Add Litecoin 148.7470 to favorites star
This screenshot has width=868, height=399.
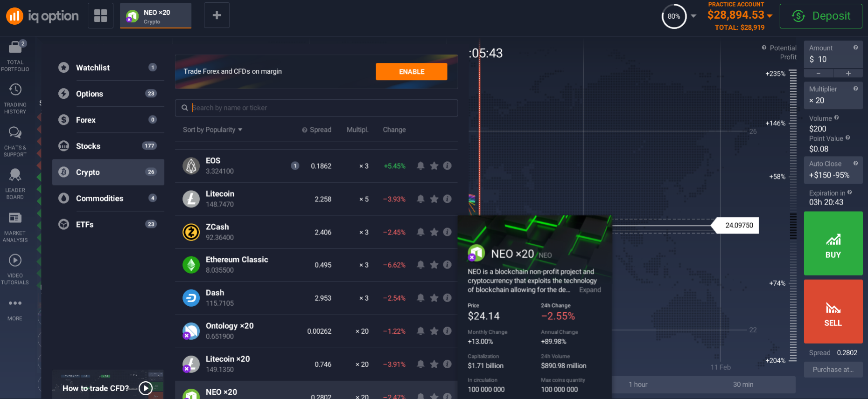pyautogui.click(x=434, y=199)
